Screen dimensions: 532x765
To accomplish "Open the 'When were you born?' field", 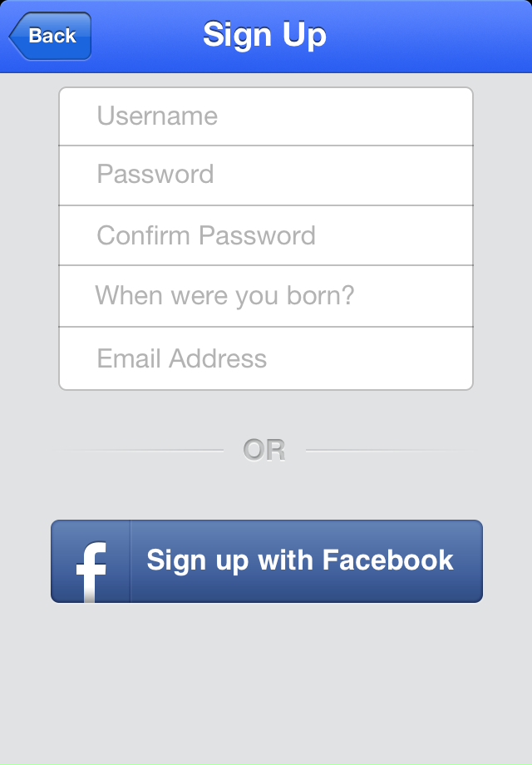I will [x=266, y=296].
